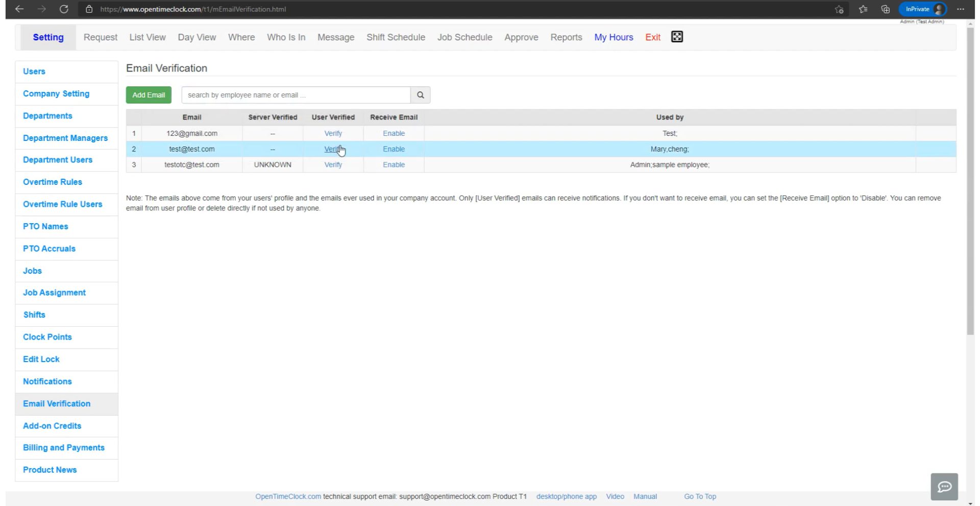The image size is (980, 506).
Task: Open Notifications in the sidebar
Action: [47, 381]
